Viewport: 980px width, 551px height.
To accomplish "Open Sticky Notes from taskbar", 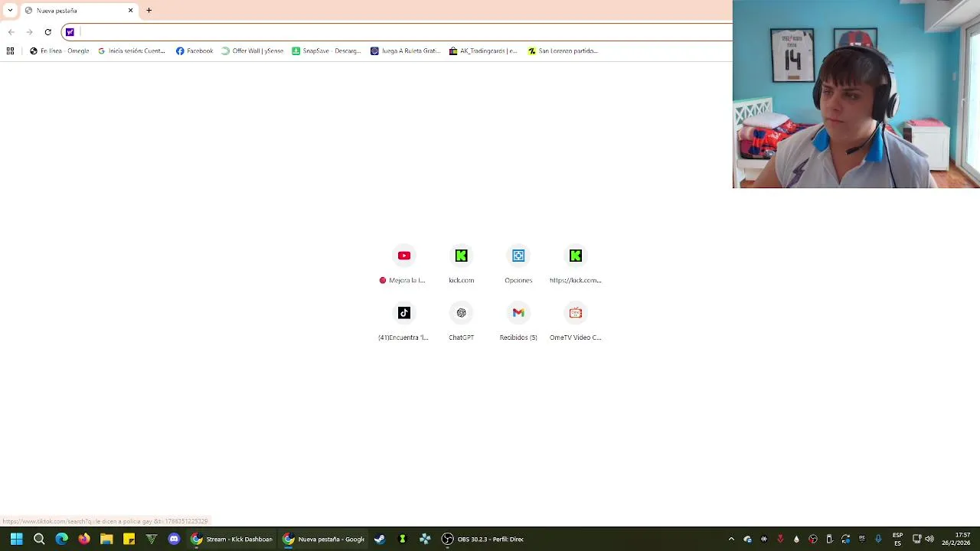I will (129, 539).
